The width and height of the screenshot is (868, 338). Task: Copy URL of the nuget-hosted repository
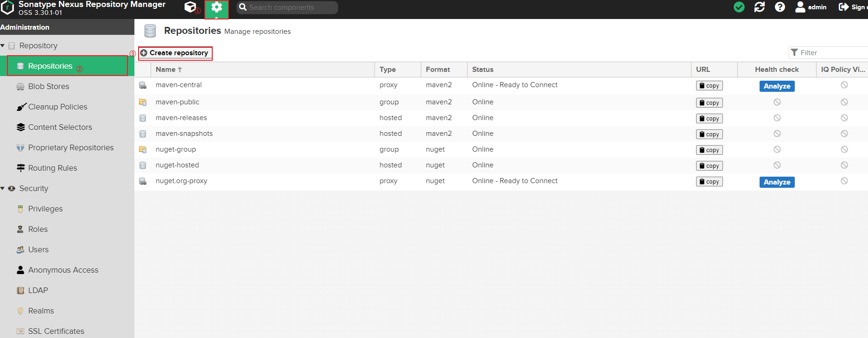709,166
